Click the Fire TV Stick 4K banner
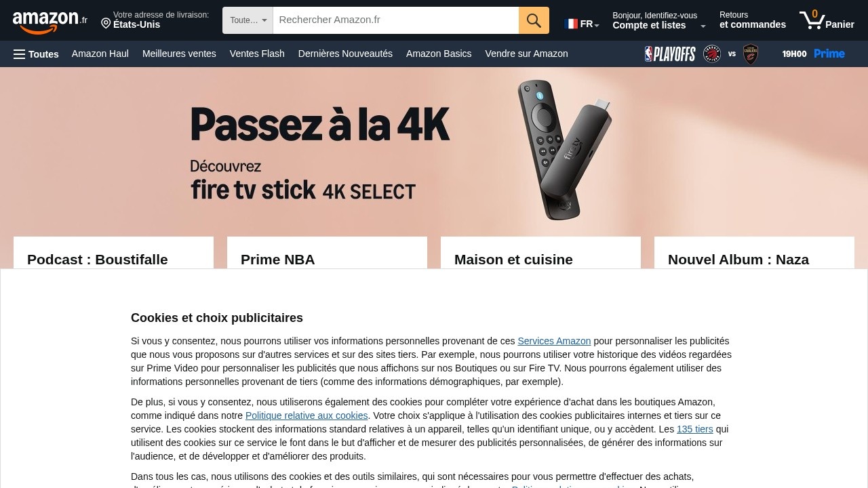 pos(434,152)
